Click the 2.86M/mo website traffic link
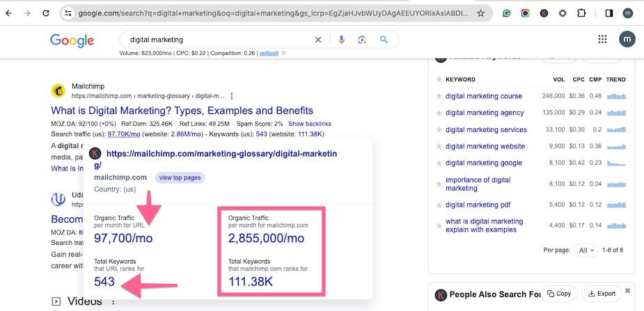644x311 pixels. tap(187, 134)
